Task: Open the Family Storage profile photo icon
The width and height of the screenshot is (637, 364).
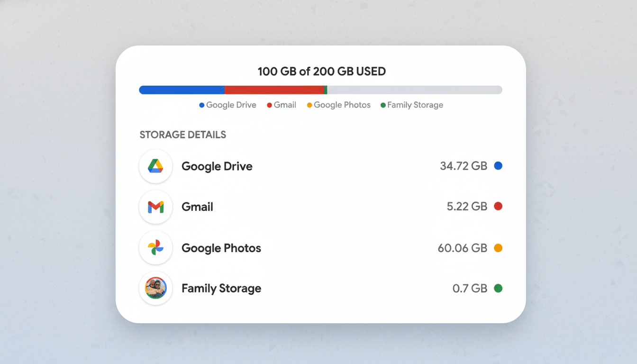Action: [x=155, y=288]
